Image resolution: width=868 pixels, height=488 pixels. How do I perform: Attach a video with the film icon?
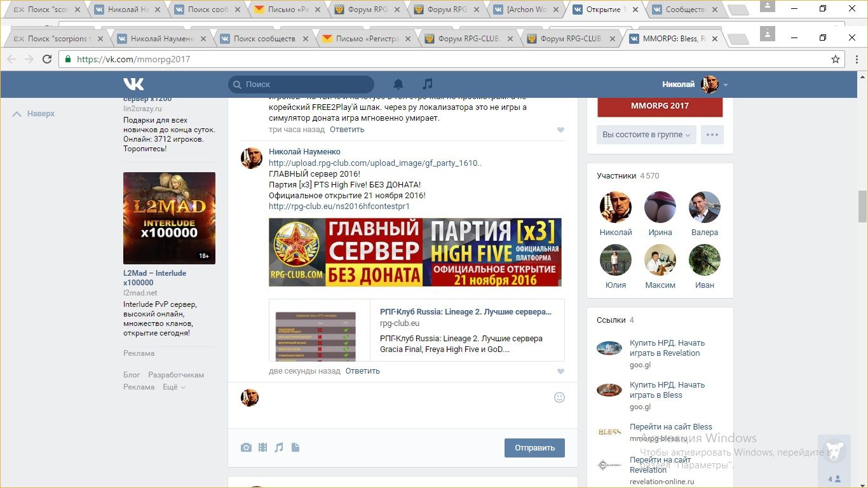point(262,447)
